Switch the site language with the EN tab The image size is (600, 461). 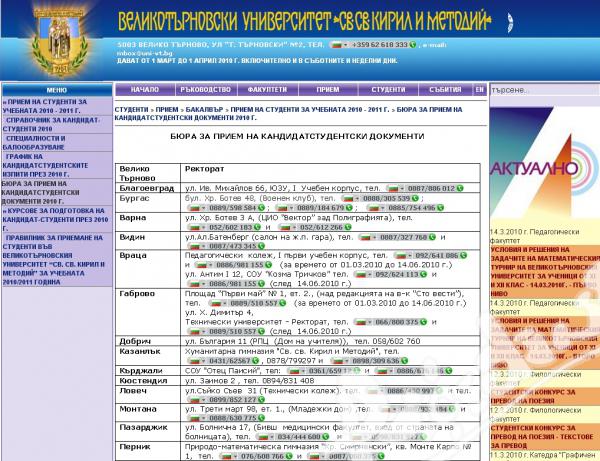click(480, 90)
